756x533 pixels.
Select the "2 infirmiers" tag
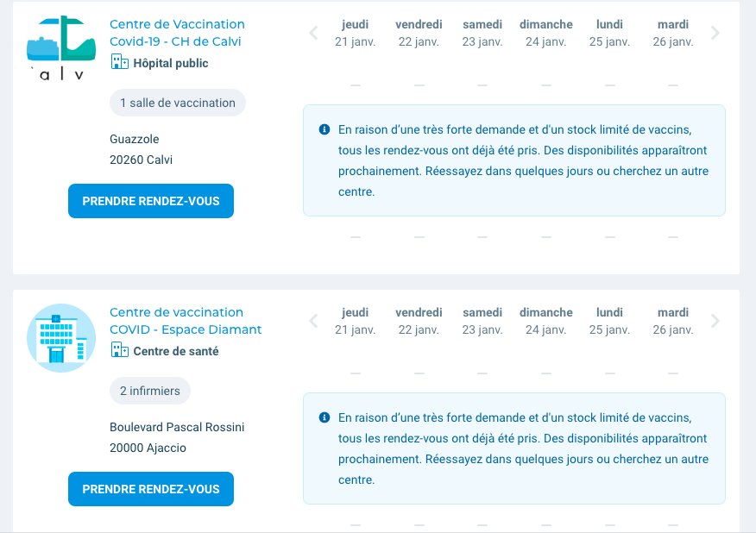pos(150,391)
